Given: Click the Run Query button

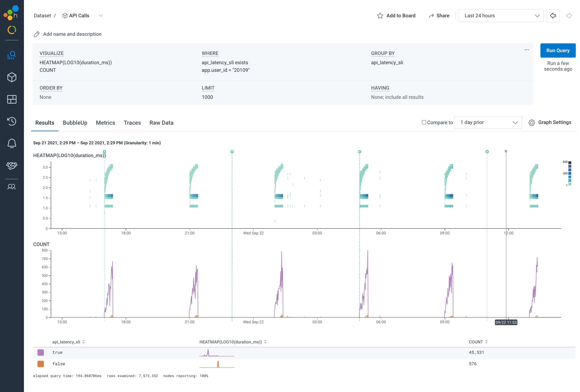Looking at the screenshot, I should [x=557, y=50].
